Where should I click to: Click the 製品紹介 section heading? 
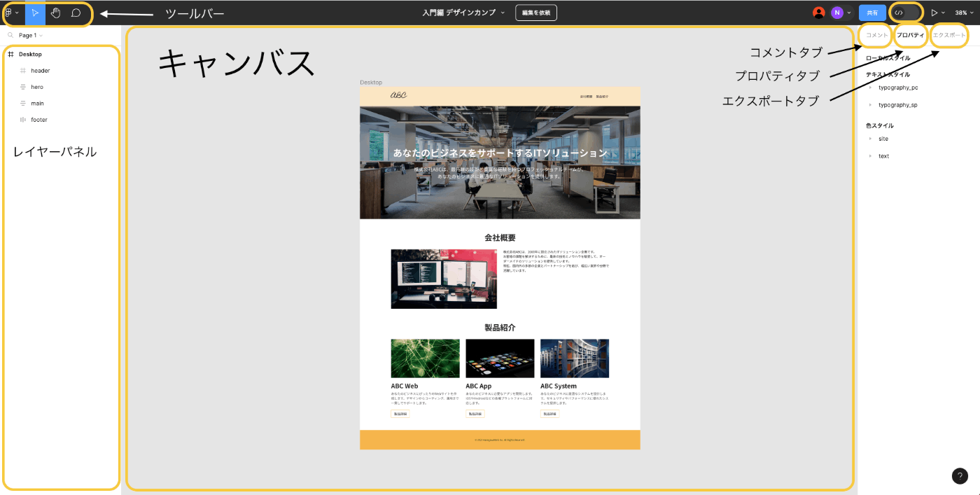(500, 328)
